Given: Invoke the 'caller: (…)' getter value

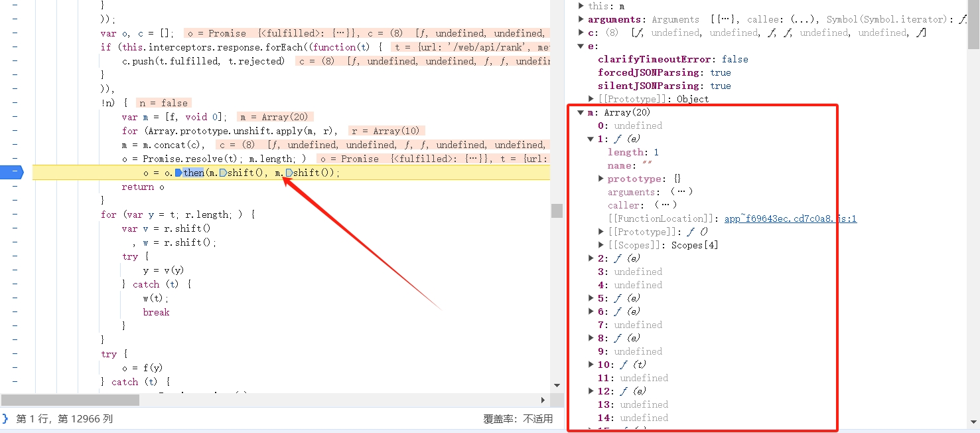Looking at the screenshot, I should pyautogui.click(x=665, y=205).
